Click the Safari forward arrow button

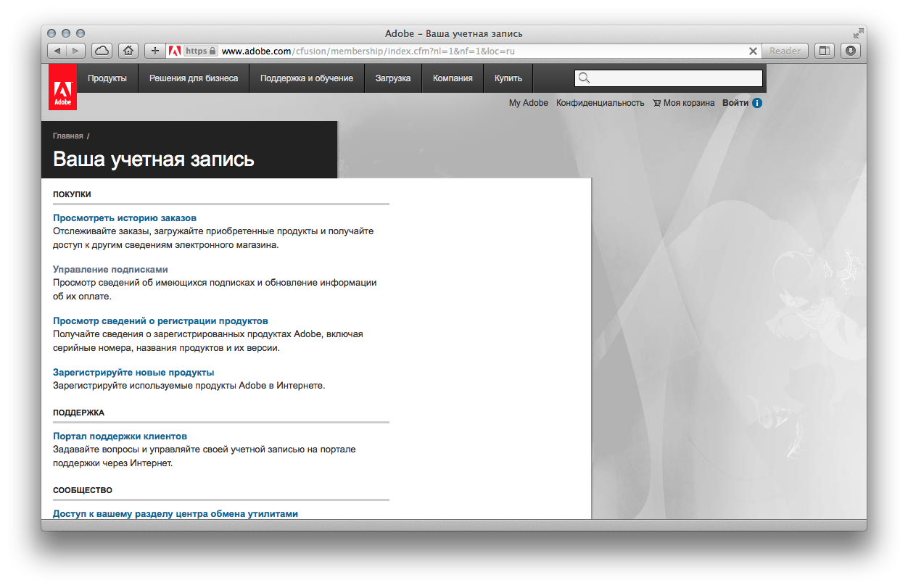pyautogui.click(x=76, y=51)
